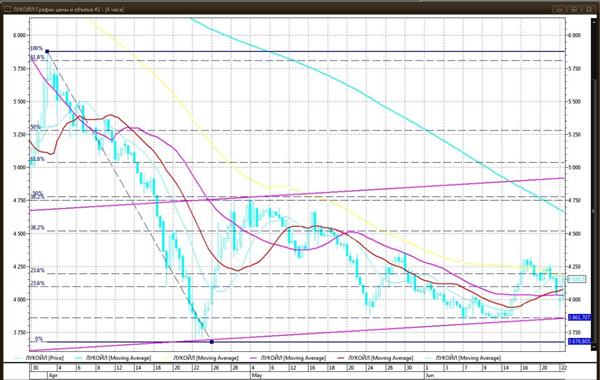600x380 pixels.
Task: Select the Fibonacci anchor point at 100%
Action: pyautogui.click(x=47, y=51)
